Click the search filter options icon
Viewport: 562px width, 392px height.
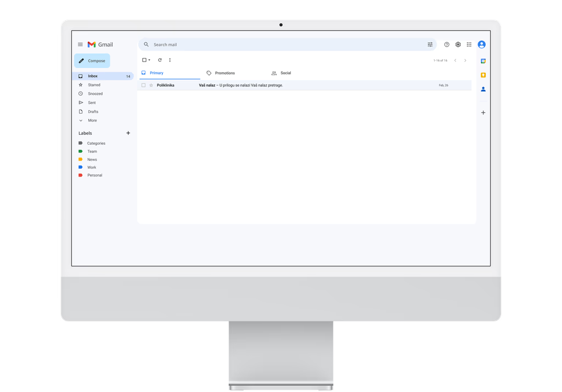[430, 44]
